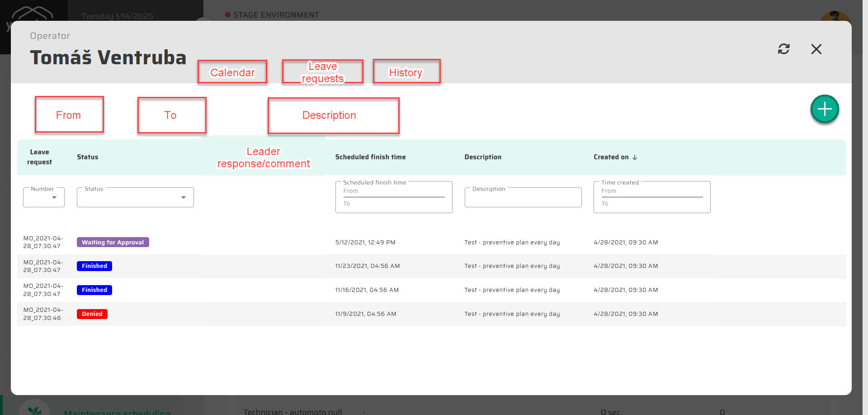868x415 pixels.
Task: Click the refresh icon in dialog header
Action: pos(783,49)
